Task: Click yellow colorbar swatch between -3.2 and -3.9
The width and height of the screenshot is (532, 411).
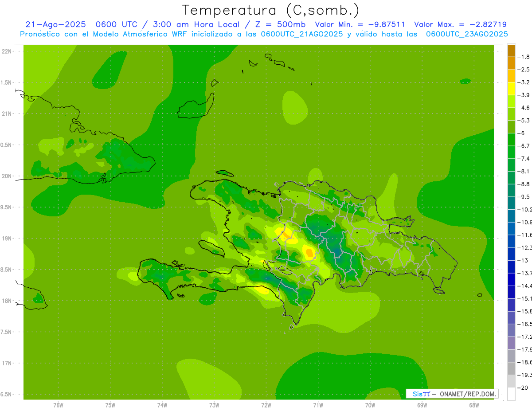Action: tap(511, 89)
